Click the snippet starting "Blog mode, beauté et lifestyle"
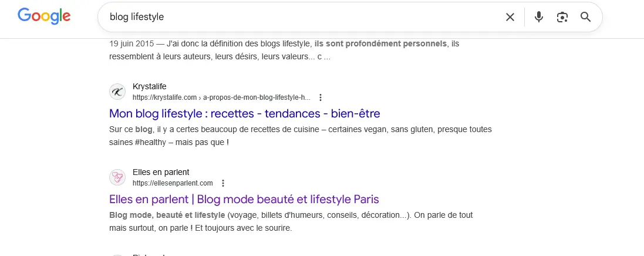The height and width of the screenshot is (256, 644). 291,221
